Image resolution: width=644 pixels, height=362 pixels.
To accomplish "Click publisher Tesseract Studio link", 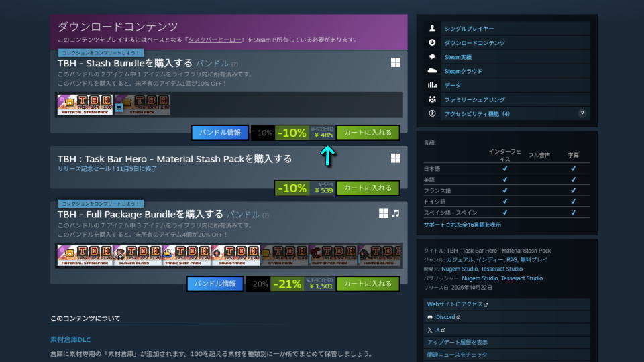I will pos(522,278).
